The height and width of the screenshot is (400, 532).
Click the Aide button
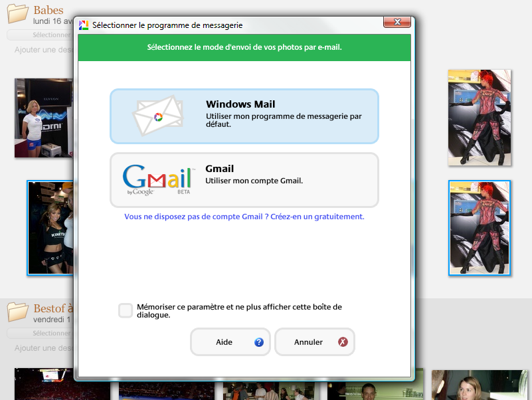coord(230,342)
